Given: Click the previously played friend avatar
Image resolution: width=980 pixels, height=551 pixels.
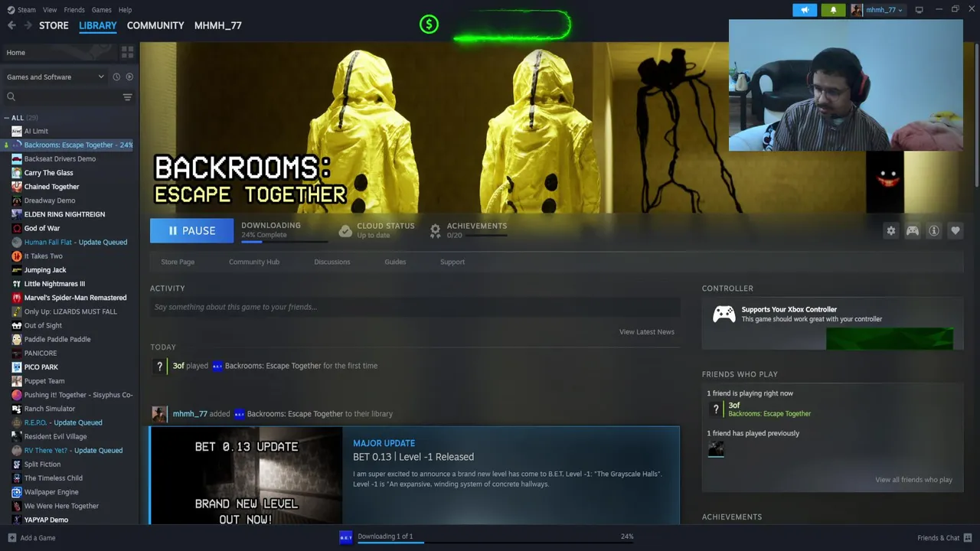Looking at the screenshot, I should pos(716,449).
